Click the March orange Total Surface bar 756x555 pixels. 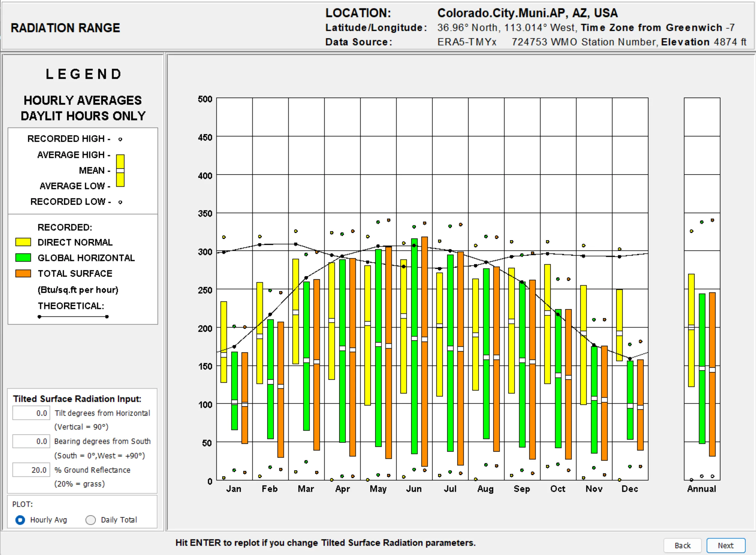click(317, 365)
